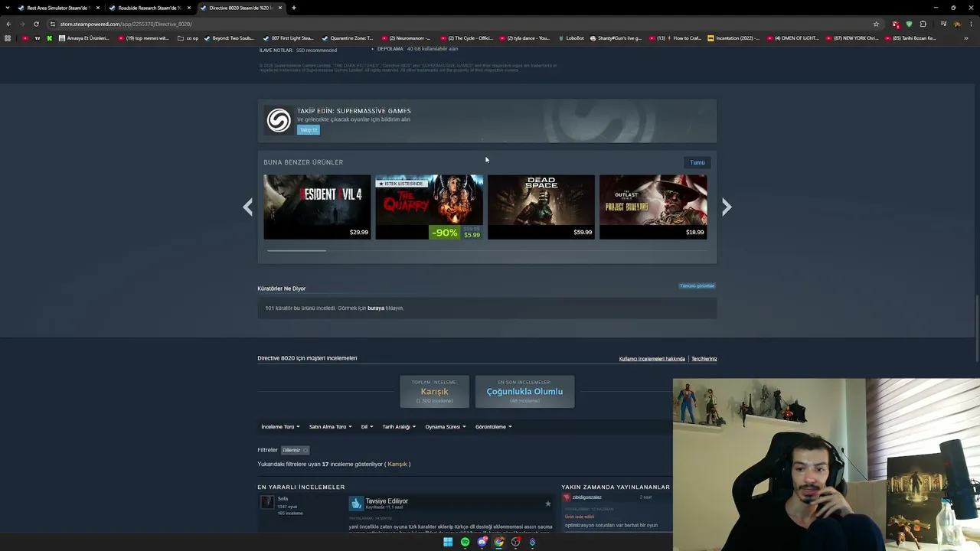Open Sefa's reviewer avatar
The image size is (980, 551).
point(267,502)
